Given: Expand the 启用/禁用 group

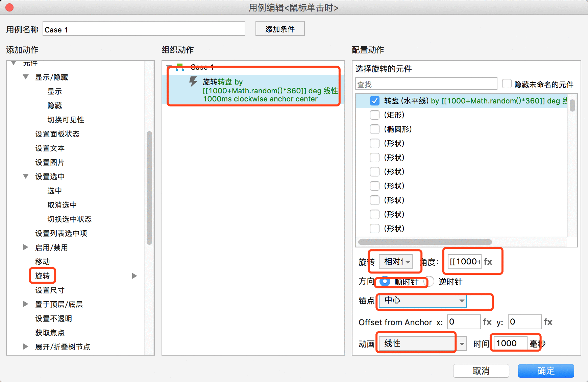Looking at the screenshot, I should tap(26, 247).
